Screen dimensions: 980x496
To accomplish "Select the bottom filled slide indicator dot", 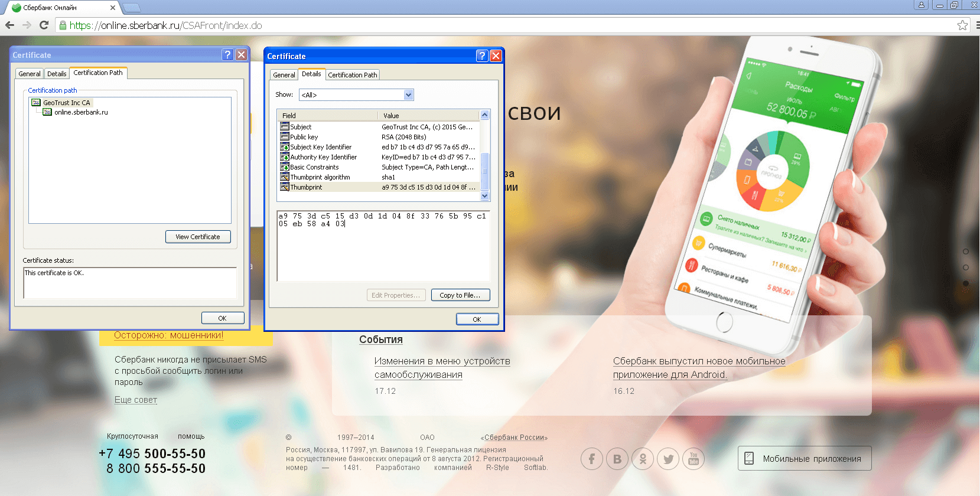I will pos(966,283).
